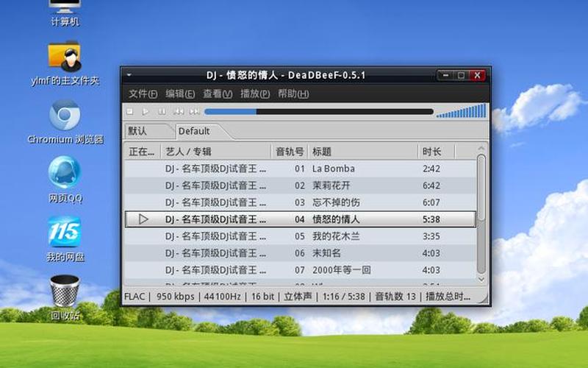Launch Chromium 浏览器 from desktop

(x=65, y=122)
